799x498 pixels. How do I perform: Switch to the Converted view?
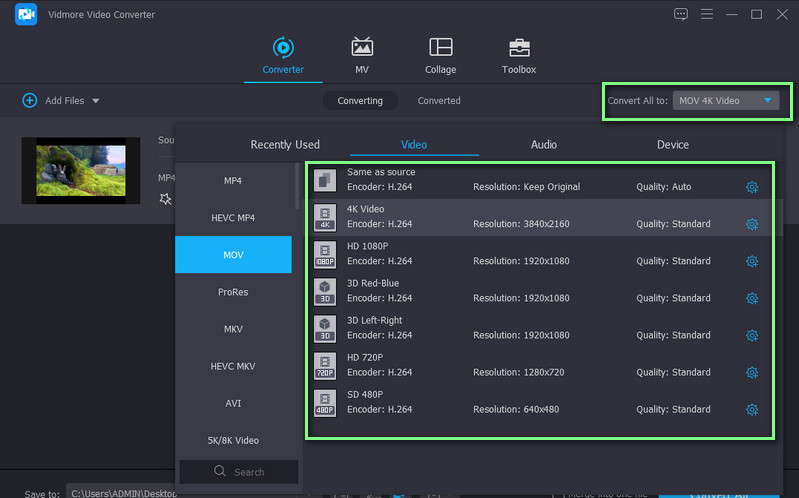click(439, 100)
